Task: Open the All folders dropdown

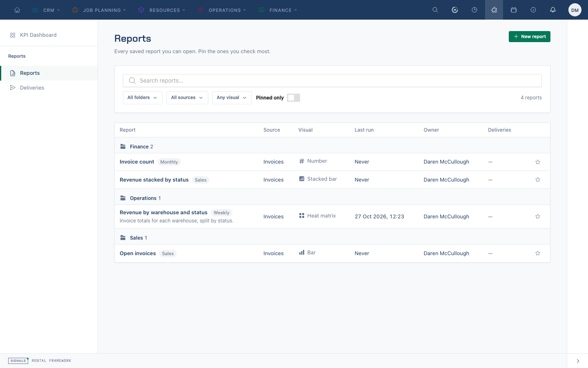Action: coord(143,98)
